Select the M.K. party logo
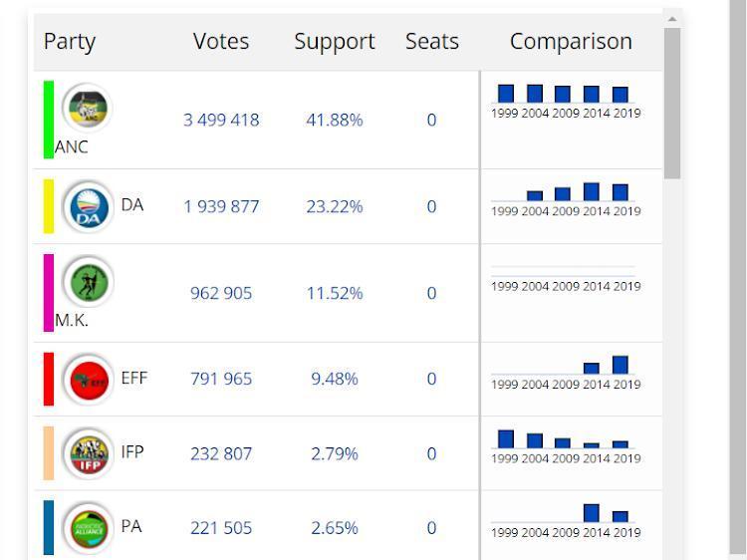Viewport: 747px width, 560px height. tap(88, 281)
